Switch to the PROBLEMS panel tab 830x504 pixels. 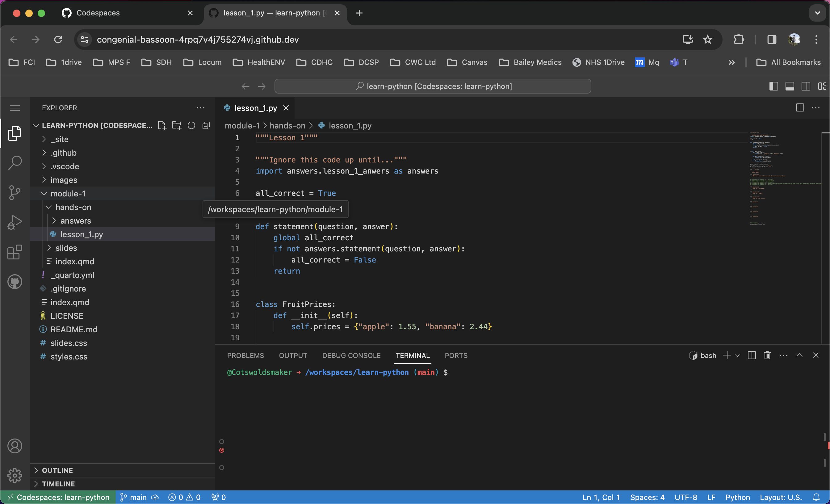(245, 355)
